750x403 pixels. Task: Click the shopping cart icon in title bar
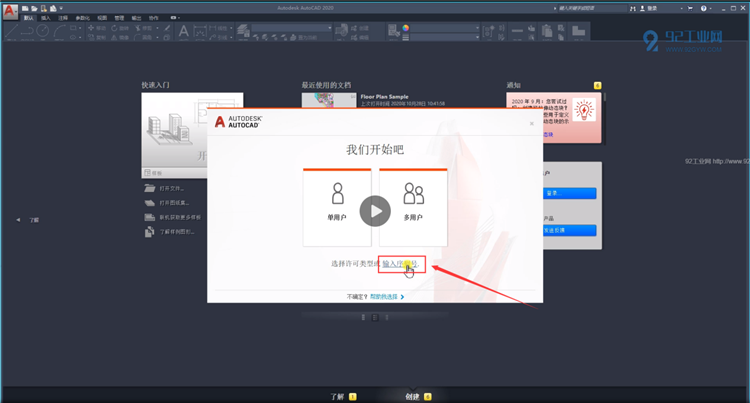[690, 8]
